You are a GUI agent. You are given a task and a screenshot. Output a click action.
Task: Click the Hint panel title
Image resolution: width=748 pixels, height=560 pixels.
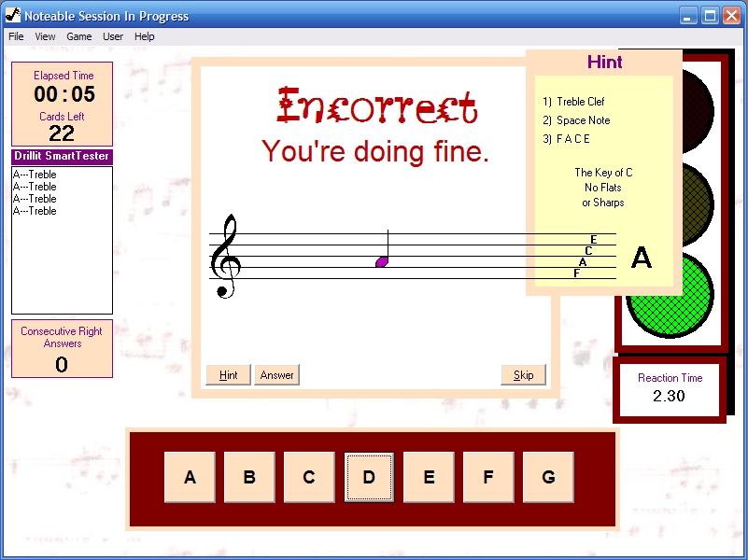point(604,62)
